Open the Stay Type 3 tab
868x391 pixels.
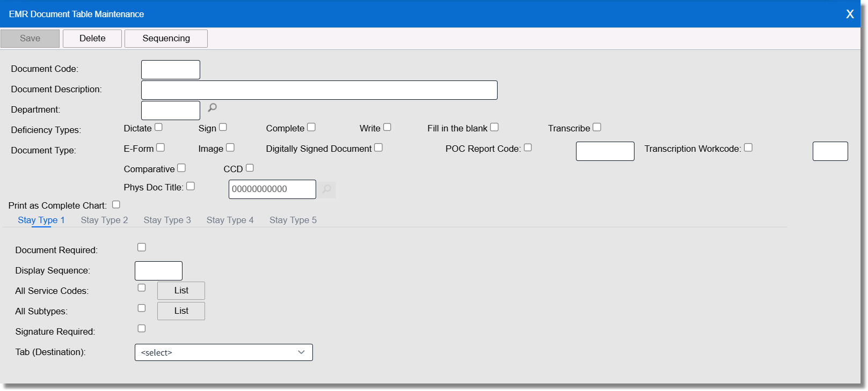tap(167, 220)
